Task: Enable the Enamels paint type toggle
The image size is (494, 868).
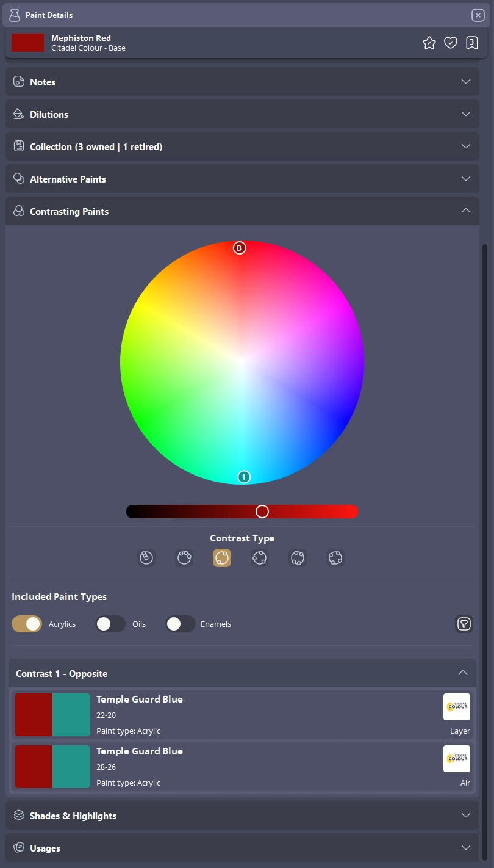Action: pos(181,624)
